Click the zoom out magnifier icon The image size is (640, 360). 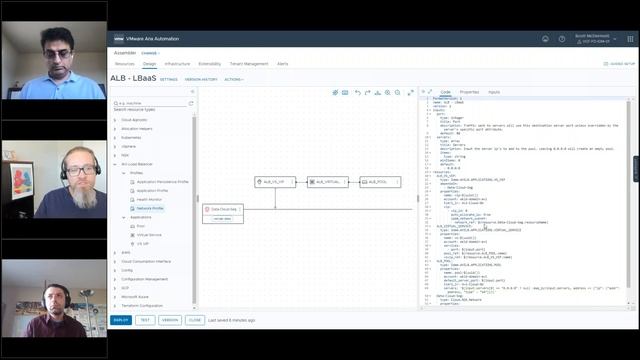click(398, 93)
